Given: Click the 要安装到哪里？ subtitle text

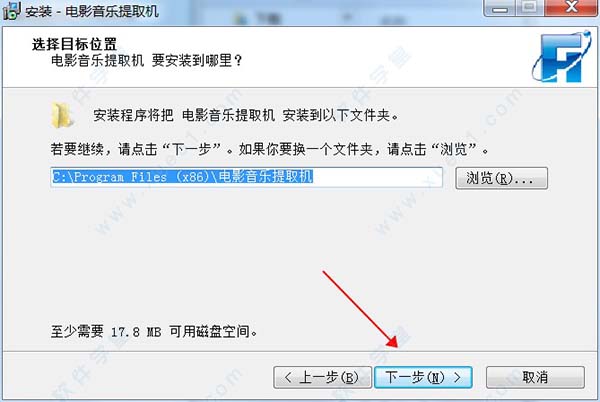Looking at the screenshot, I should [197, 60].
